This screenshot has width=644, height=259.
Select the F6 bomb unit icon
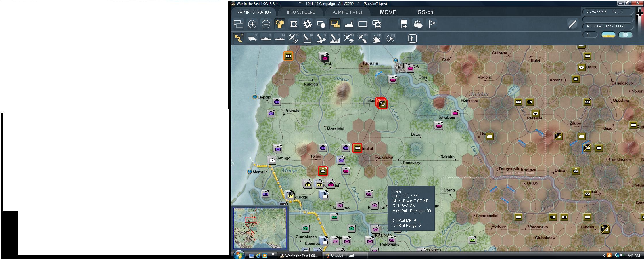(x=307, y=38)
